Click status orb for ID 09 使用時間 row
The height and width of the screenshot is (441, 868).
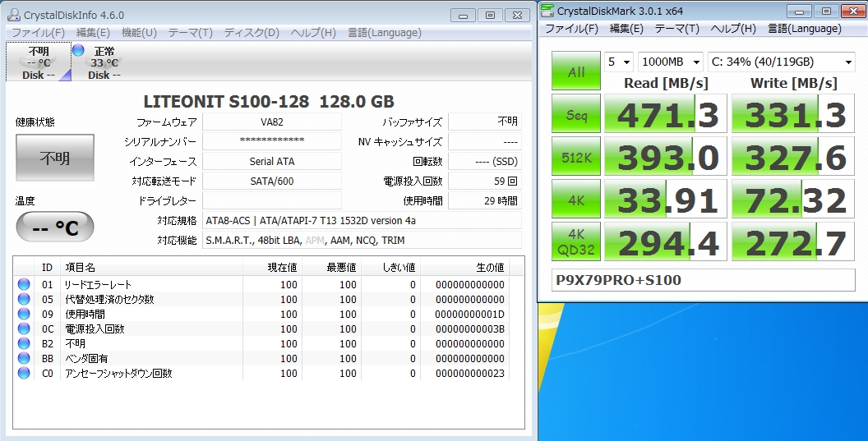(23, 315)
